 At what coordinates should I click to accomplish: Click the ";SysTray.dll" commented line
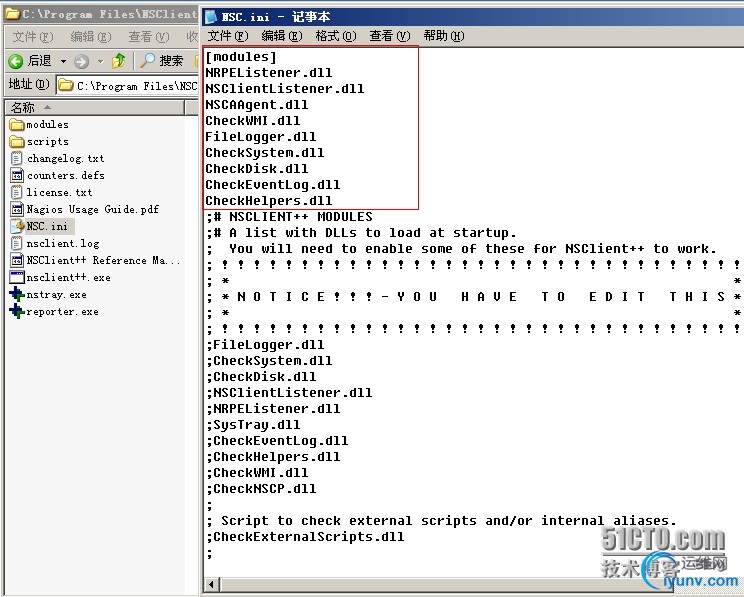pyautogui.click(x=253, y=425)
